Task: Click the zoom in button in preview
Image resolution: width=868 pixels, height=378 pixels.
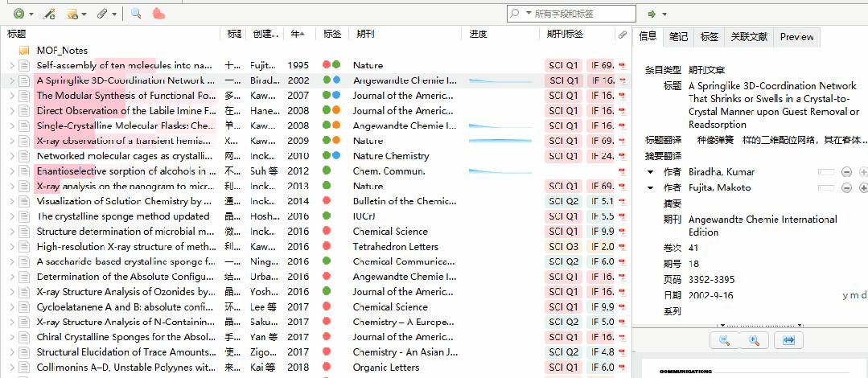Action: point(754,341)
